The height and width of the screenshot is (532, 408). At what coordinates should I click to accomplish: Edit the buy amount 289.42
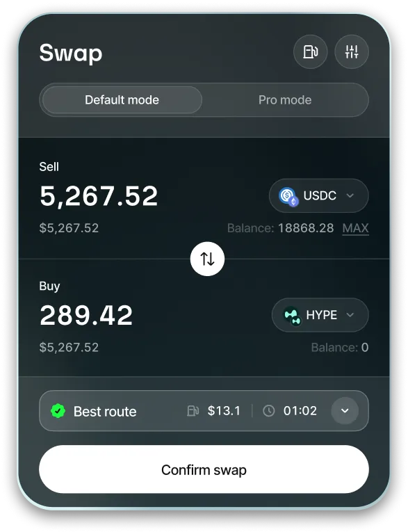click(x=86, y=316)
